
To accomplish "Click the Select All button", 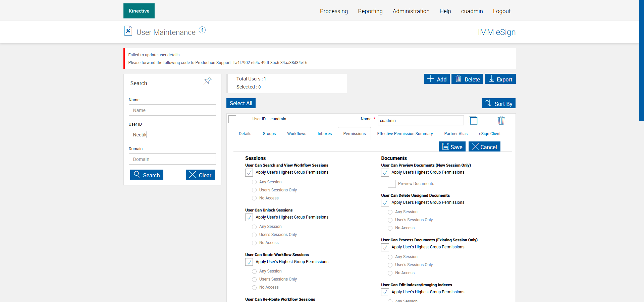I will (x=241, y=103).
